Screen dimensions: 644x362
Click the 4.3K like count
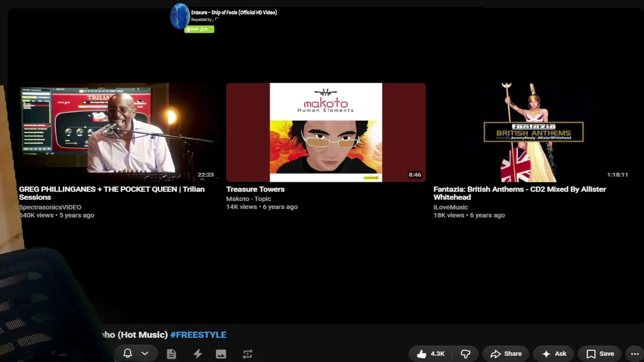pyautogui.click(x=438, y=354)
